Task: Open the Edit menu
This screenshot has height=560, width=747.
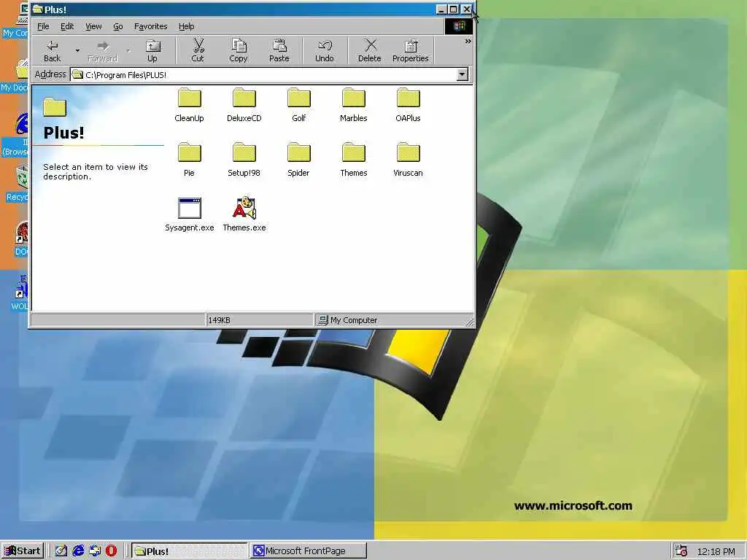Action: [x=67, y=26]
